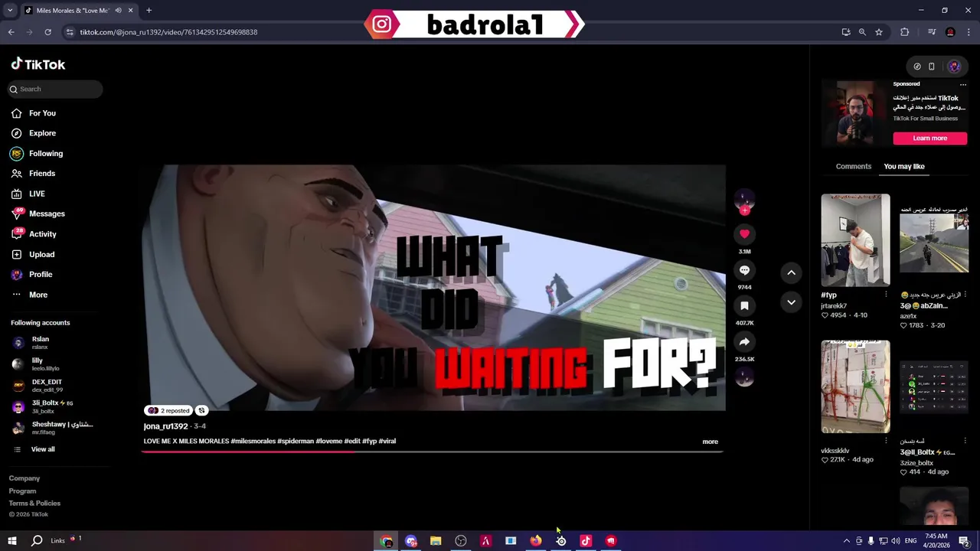Click the repost icon beside 2 reposted
The height and width of the screenshot is (551, 980).
click(201, 410)
